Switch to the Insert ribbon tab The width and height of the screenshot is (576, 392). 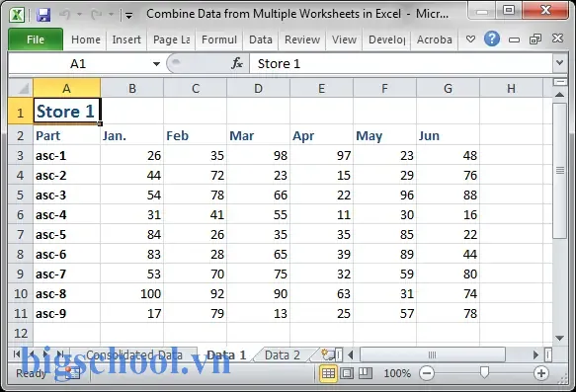[x=126, y=39]
